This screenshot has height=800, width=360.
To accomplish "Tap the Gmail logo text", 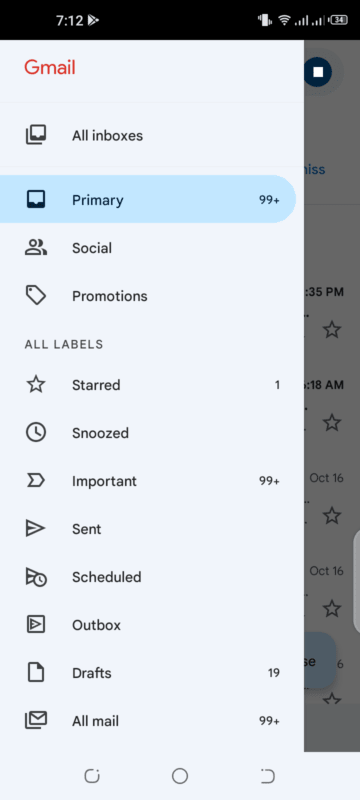I will coord(50,67).
